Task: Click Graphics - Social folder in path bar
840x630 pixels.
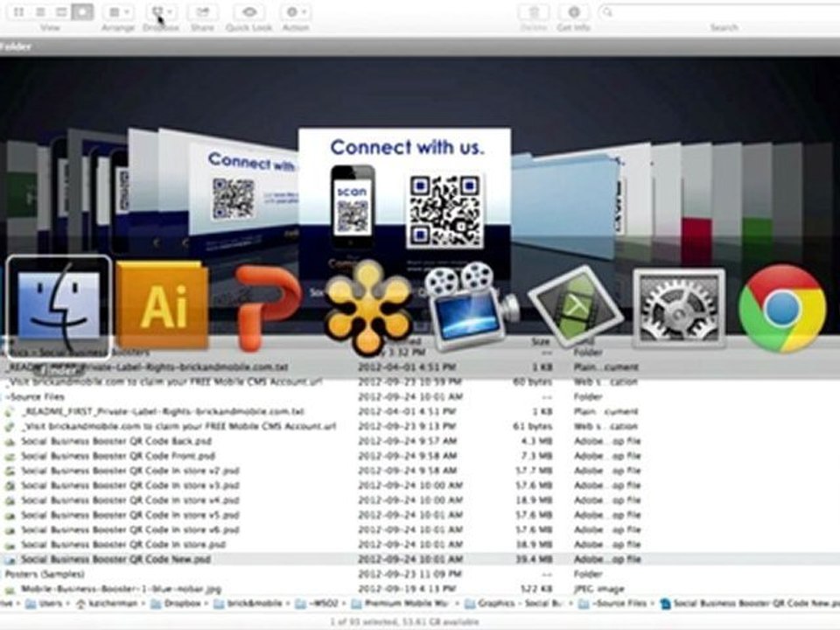Action: [514, 603]
